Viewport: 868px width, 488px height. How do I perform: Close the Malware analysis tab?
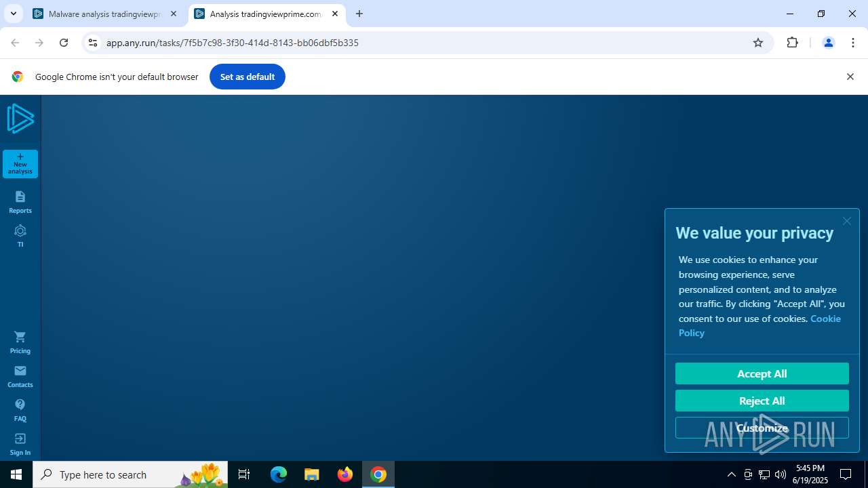tap(173, 14)
